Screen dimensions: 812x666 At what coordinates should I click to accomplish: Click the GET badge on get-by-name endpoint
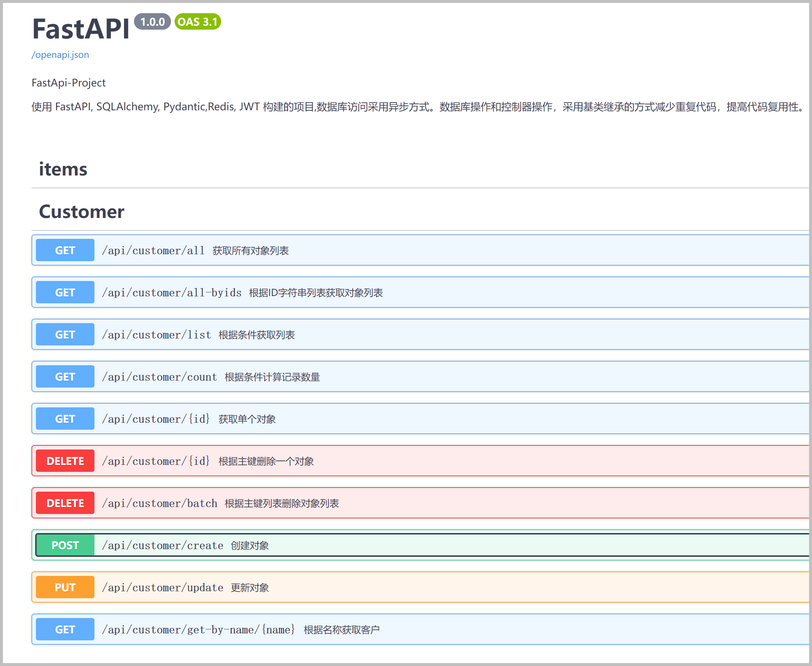[64, 629]
